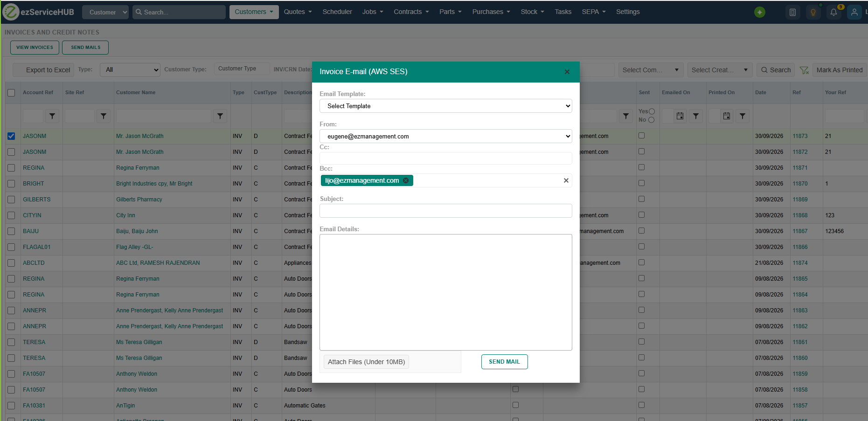Expand the Stock menu
This screenshot has height=421, width=868.
pyautogui.click(x=533, y=12)
